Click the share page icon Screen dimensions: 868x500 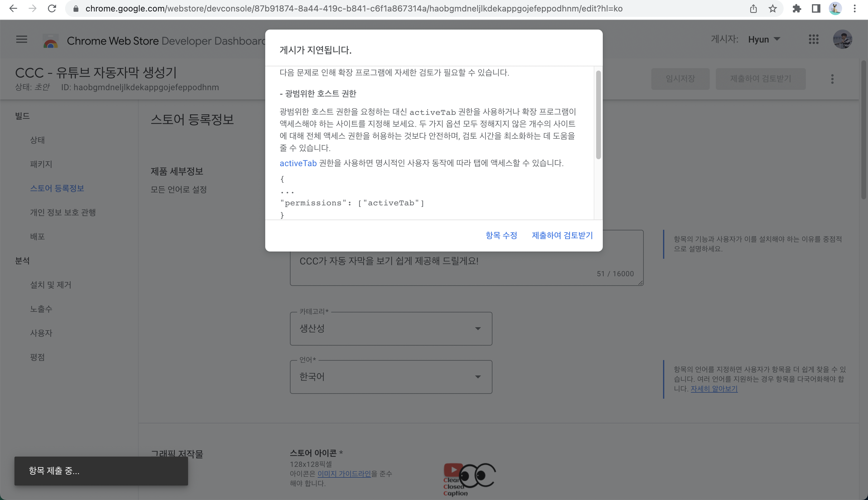coord(753,8)
